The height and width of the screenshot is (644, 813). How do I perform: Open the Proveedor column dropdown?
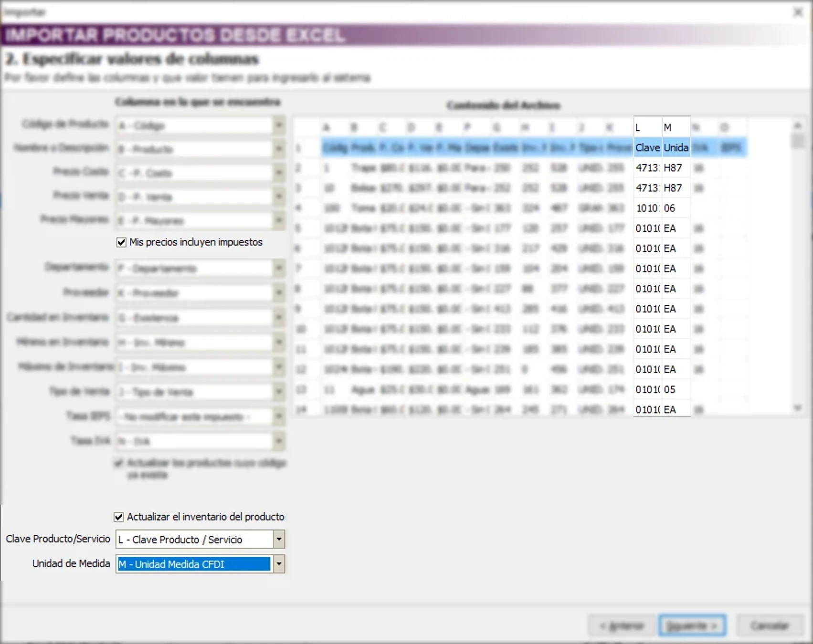(279, 293)
